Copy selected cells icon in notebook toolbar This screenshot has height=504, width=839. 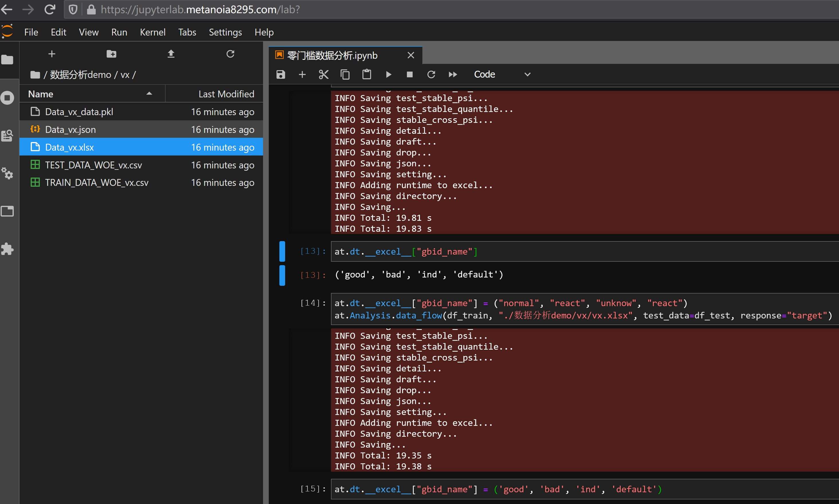pos(345,74)
